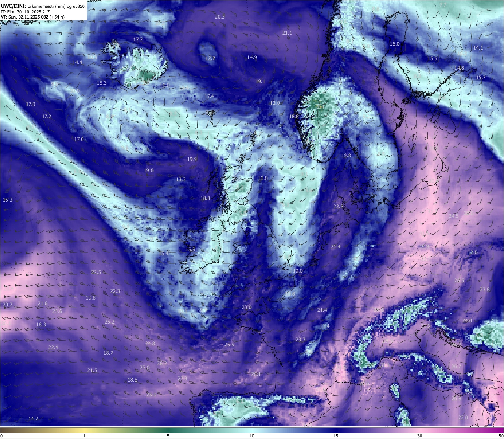The image size is (504, 439).
Task: Click the map value 21.1
Action: (x=287, y=33)
